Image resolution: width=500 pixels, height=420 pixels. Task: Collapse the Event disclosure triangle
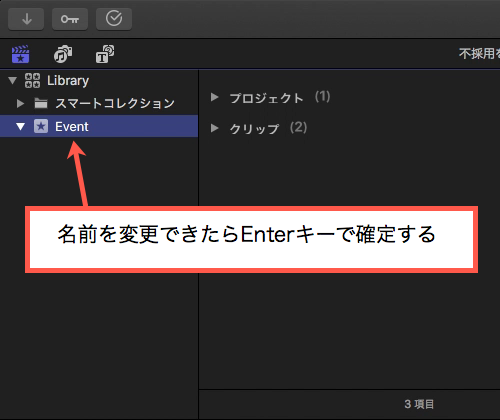coord(20,127)
